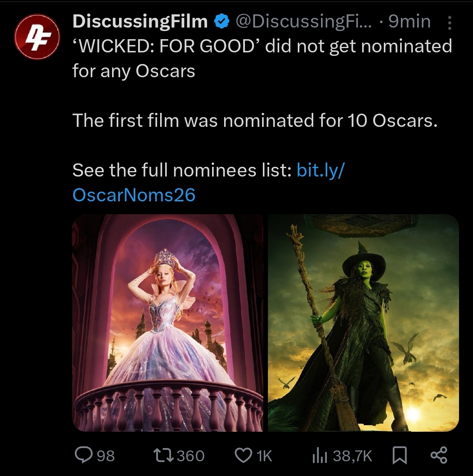Screen dimensions: 473x476
Task: Click the 360 reposts count
Action: 191,455
